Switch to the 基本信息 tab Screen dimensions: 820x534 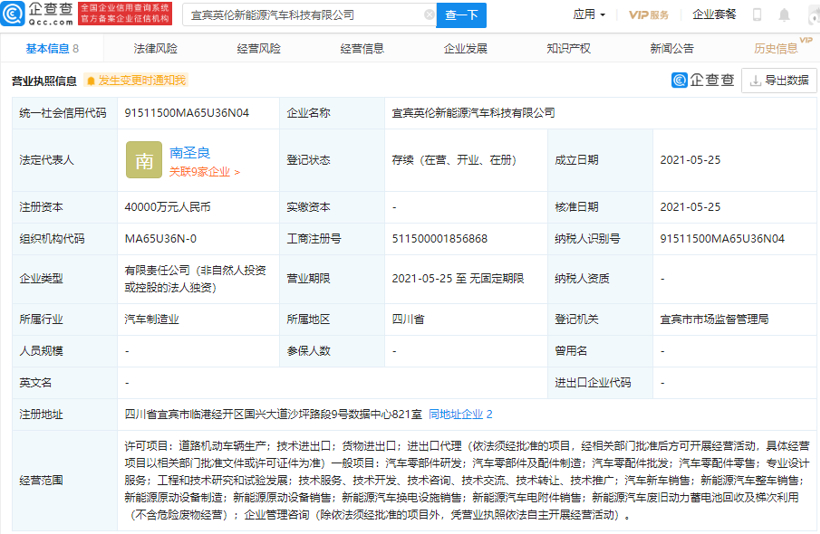(52, 49)
